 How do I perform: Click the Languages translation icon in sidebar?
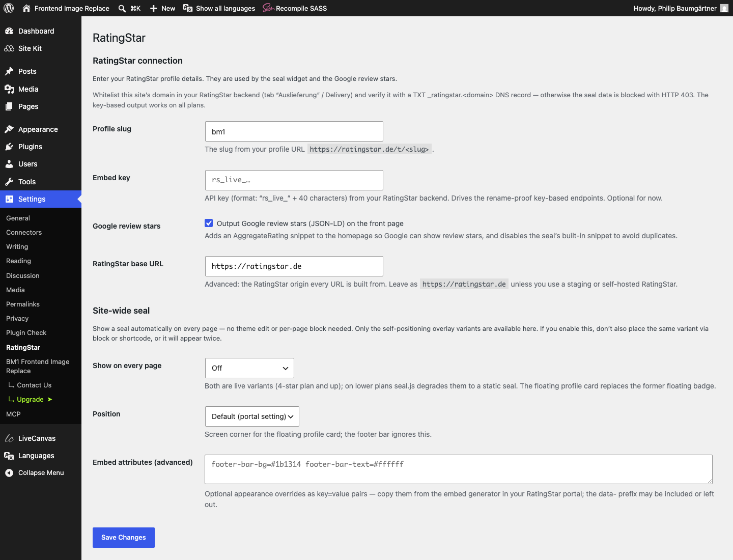(x=9, y=456)
